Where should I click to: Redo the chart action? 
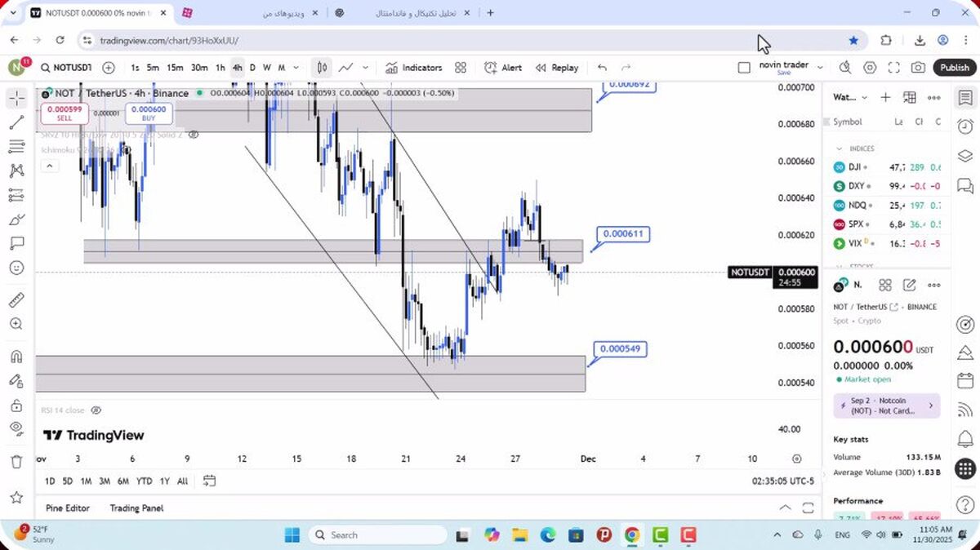(626, 68)
